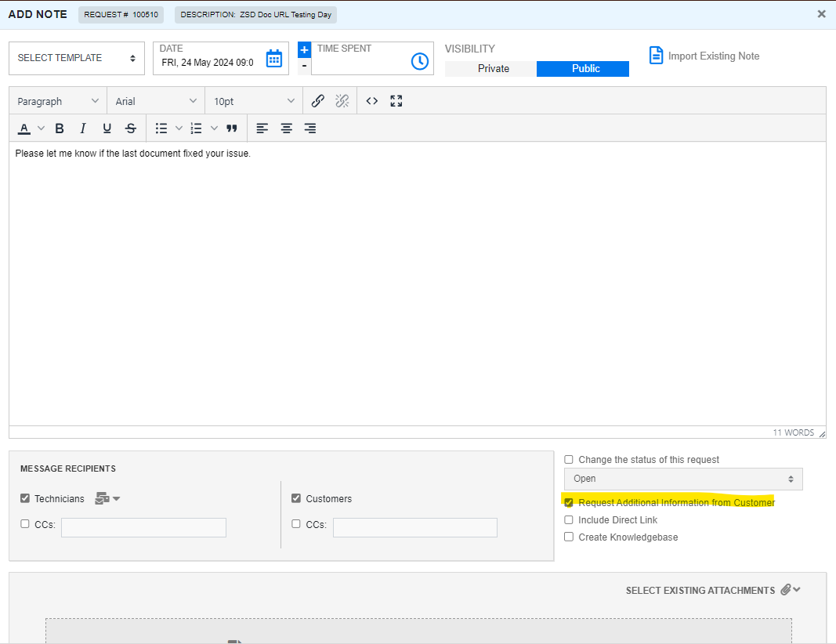The height and width of the screenshot is (644, 836).
Task: Expand numbered list style options
Action: coord(215,128)
